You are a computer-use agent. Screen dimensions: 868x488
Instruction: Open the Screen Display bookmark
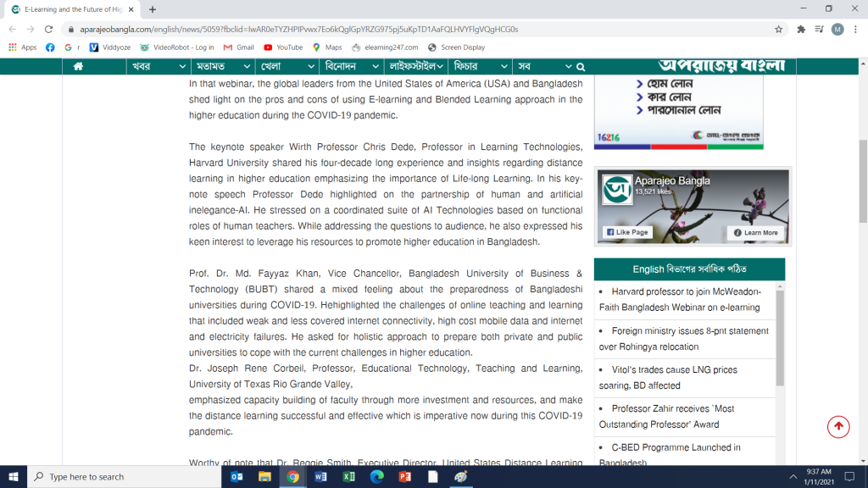457,47
